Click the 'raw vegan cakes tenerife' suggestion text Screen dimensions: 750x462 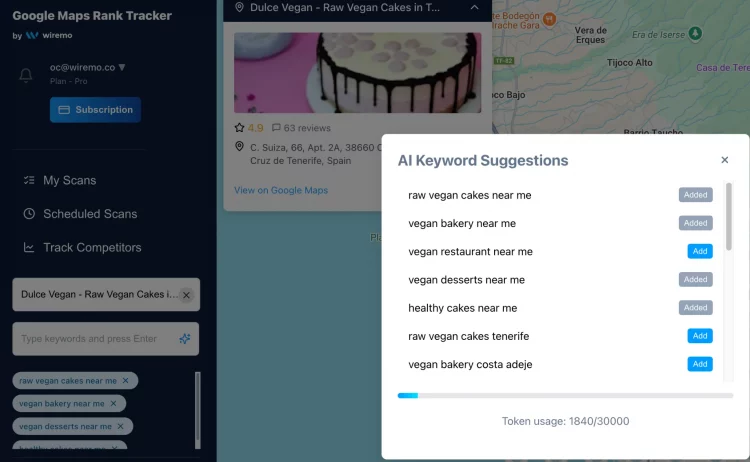tap(468, 336)
